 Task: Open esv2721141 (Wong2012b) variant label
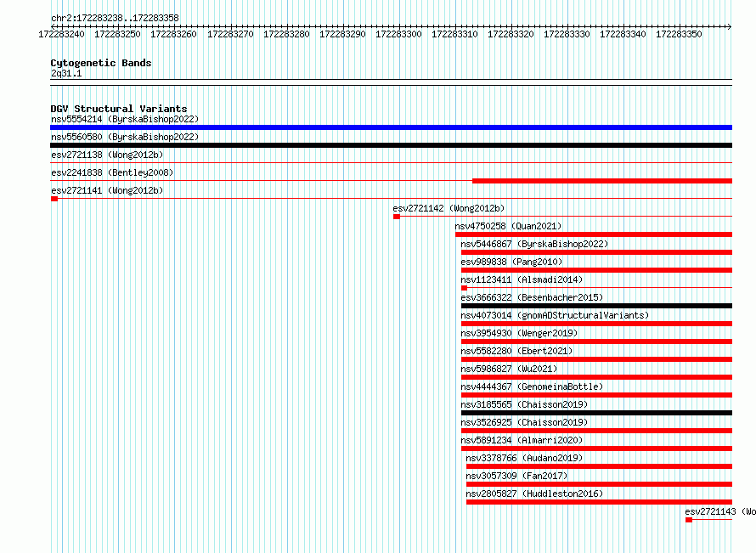coord(107,190)
